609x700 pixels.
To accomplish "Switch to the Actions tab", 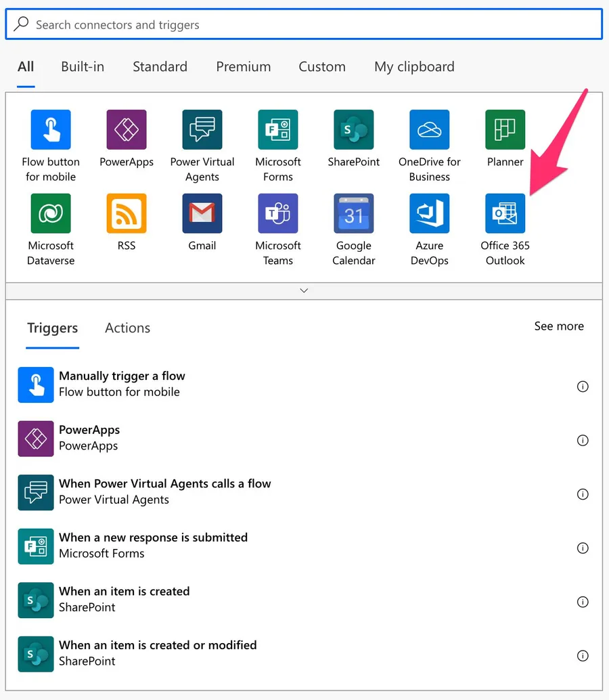I will (127, 328).
